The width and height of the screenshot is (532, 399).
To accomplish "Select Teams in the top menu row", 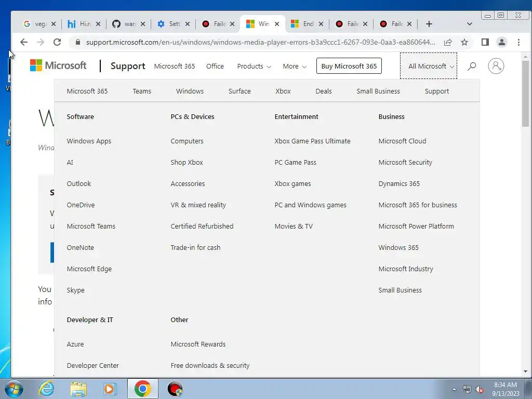I will [142, 91].
